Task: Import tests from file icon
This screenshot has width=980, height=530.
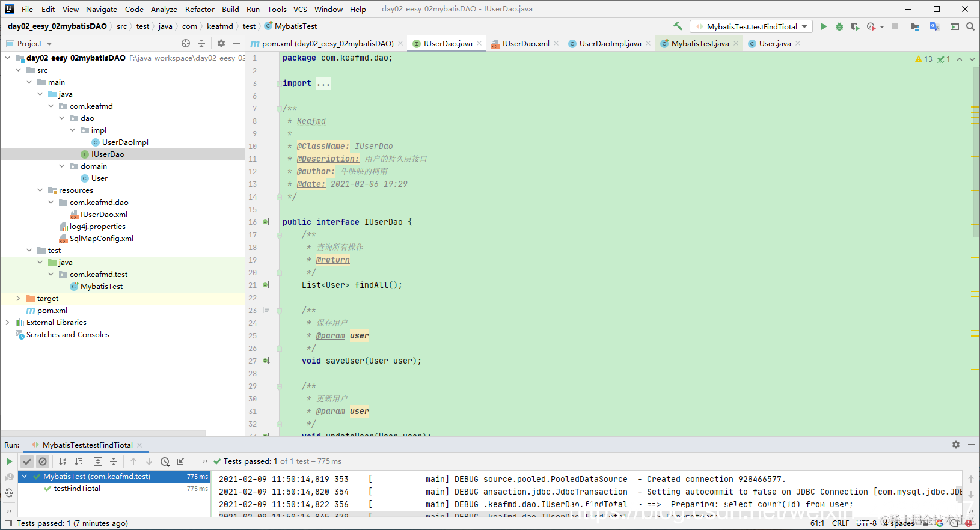Action: click(x=180, y=461)
